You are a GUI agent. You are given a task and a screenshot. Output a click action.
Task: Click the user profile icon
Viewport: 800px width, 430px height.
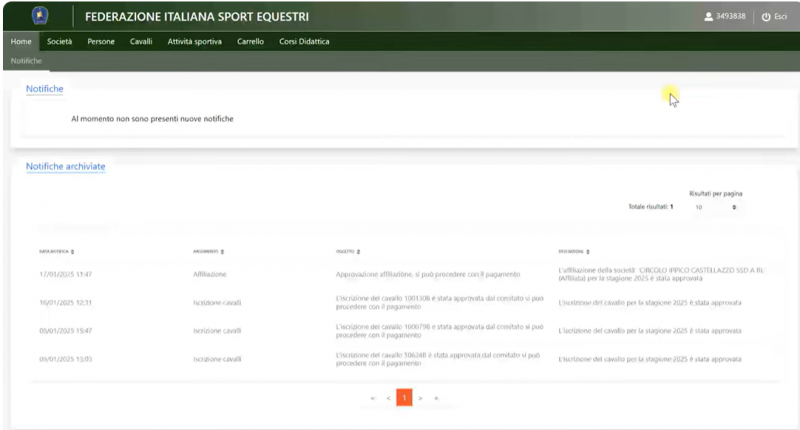point(709,17)
